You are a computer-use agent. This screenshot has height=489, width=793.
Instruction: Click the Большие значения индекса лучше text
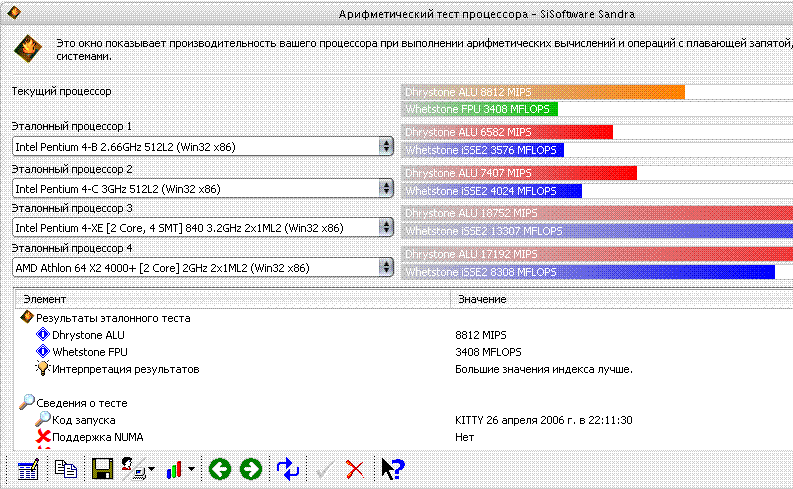click(x=544, y=369)
